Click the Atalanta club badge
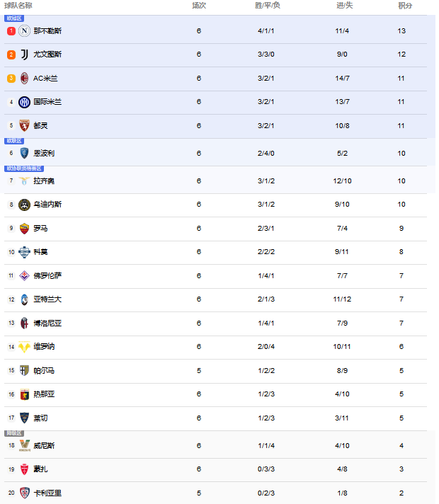Image resolution: width=439 pixels, height=504 pixels. [25, 299]
